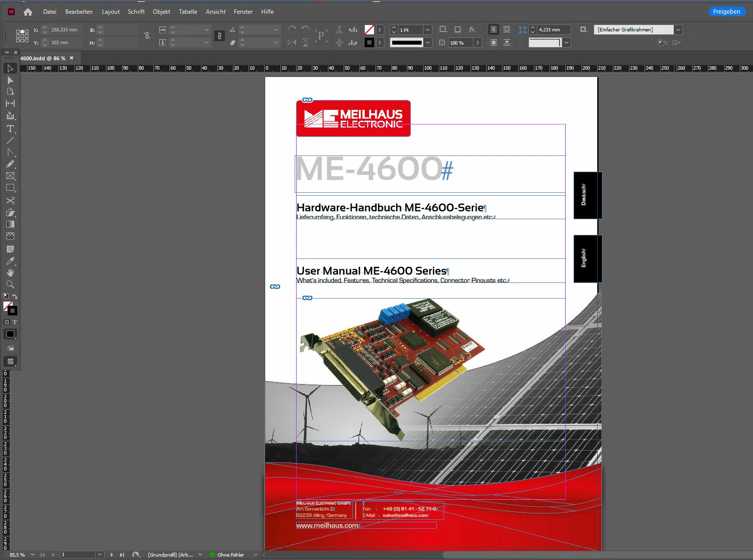753x560 pixels.
Task: Expand the fill color flyout arrow
Action: point(379,30)
